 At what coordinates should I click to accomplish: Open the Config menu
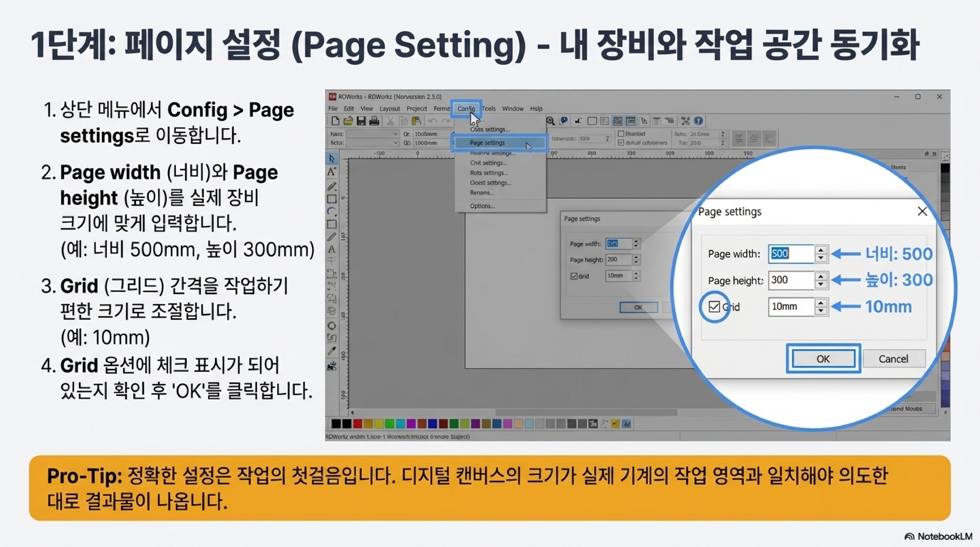pos(466,109)
